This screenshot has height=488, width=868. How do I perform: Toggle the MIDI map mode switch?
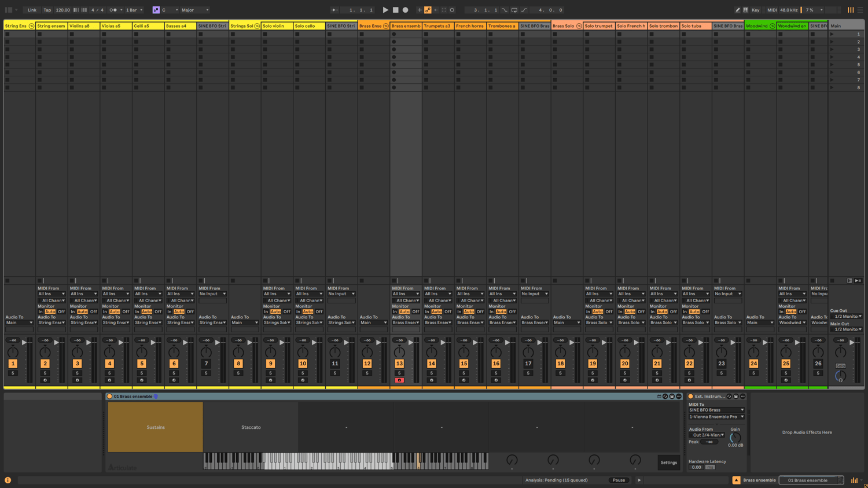click(772, 10)
